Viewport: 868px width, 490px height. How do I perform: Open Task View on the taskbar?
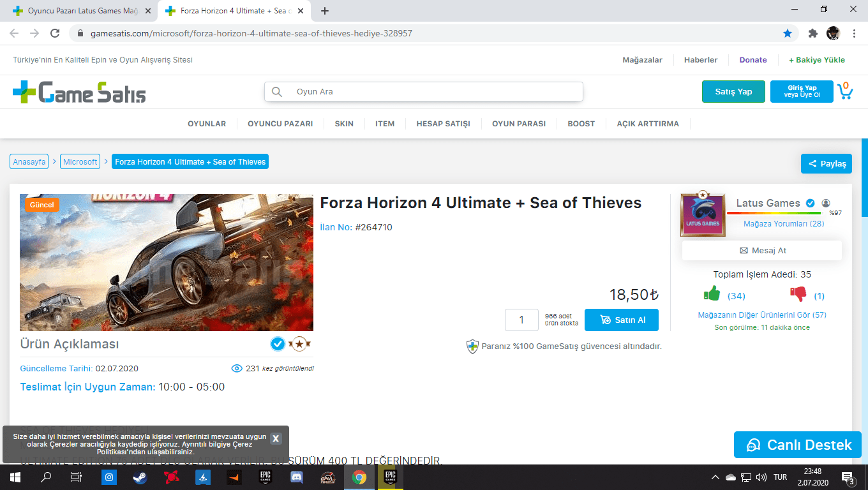tap(77, 477)
